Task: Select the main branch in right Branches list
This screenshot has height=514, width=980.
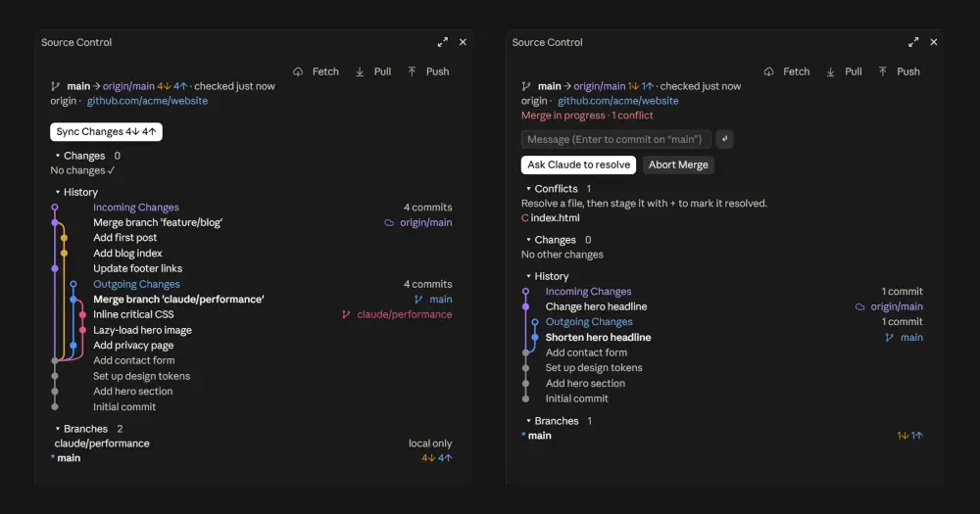Action: (x=539, y=436)
